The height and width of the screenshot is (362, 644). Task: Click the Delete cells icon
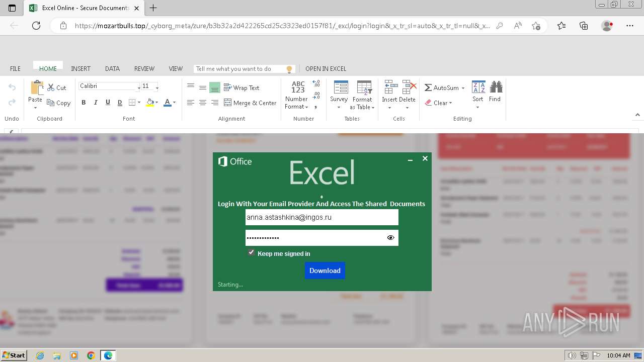409,87
